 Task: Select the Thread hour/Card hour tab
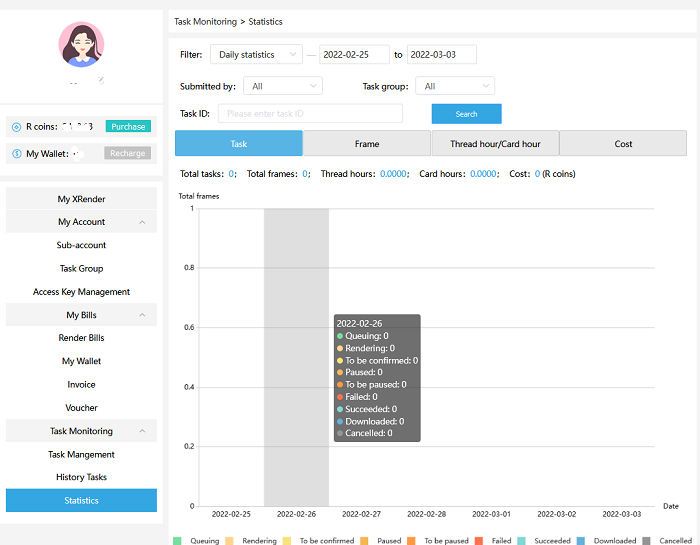point(495,144)
